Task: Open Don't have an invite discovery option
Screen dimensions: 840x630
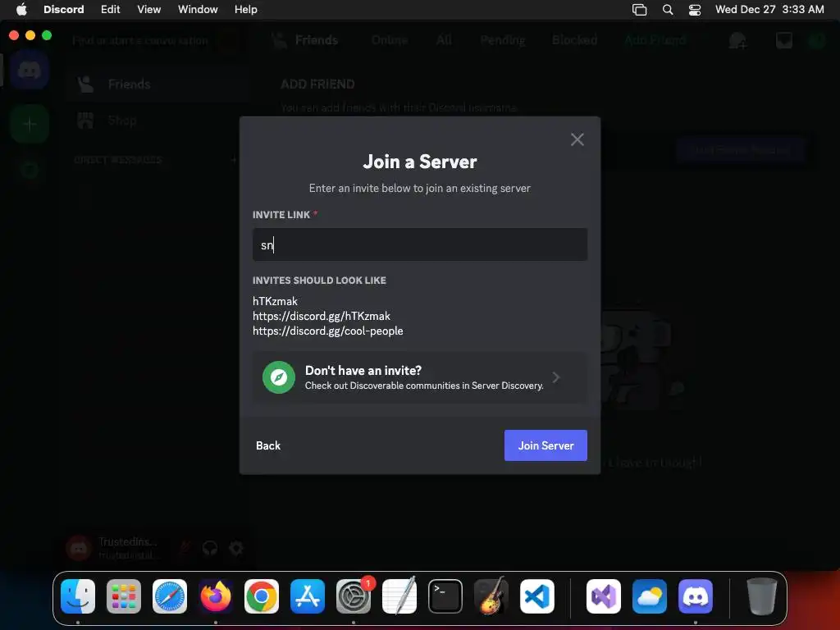Action: click(419, 377)
